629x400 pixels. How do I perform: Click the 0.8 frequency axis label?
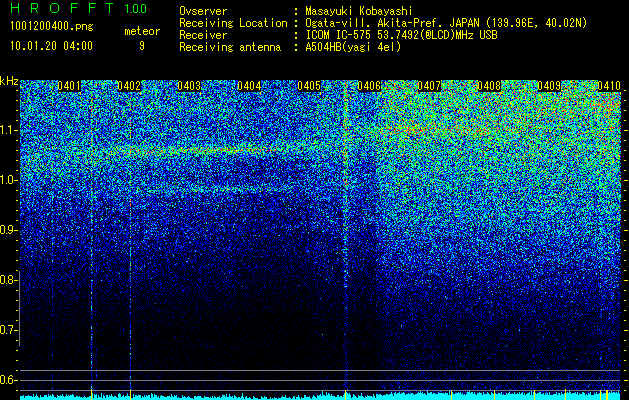(x=8, y=280)
